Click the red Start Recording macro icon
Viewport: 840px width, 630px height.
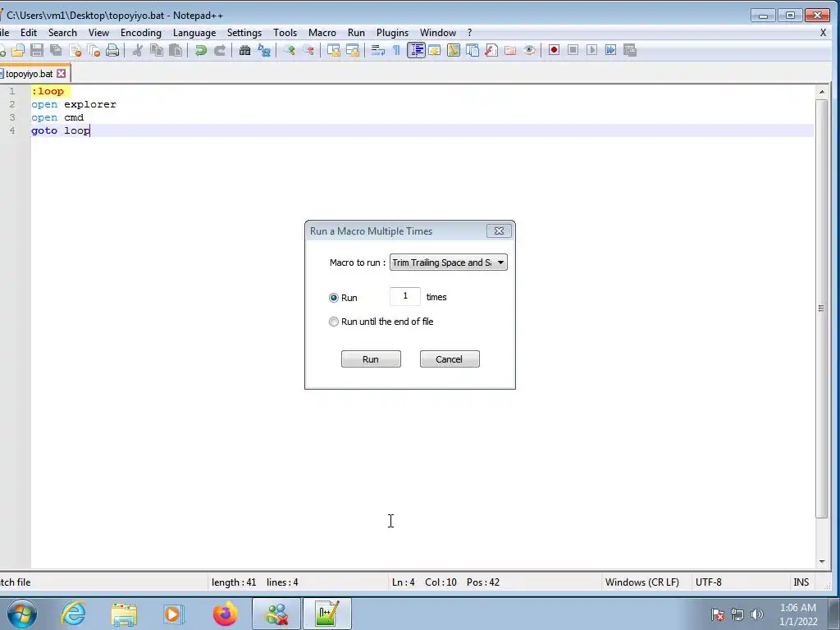(x=554, y=50)
